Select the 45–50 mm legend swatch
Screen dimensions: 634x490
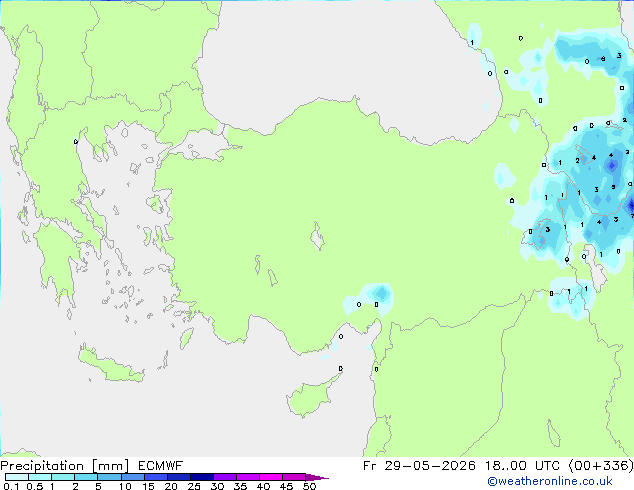click(294, 477)
